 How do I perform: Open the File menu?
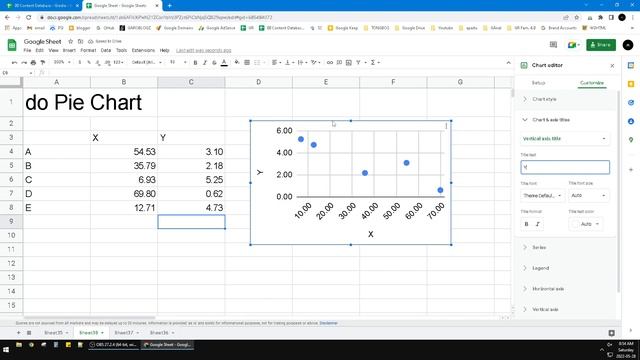click(x=27, y=50)
